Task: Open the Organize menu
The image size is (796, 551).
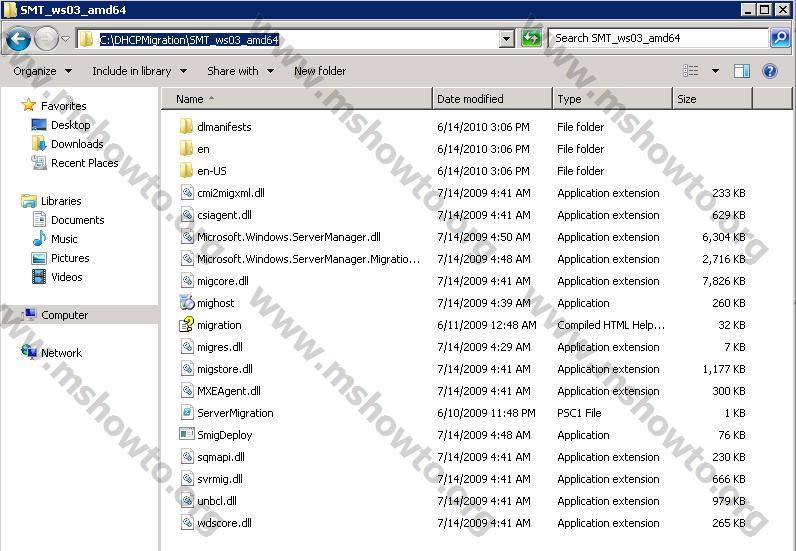Action: [43, 71]
